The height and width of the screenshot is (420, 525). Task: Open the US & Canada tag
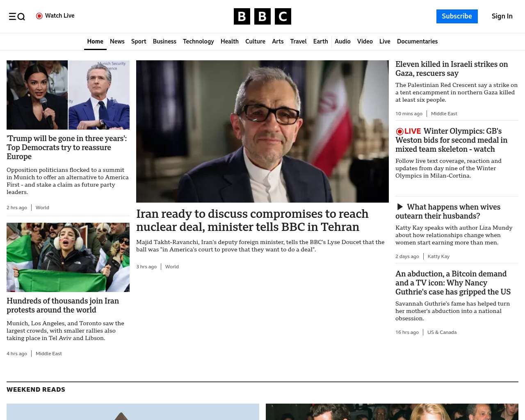[442, 332]
